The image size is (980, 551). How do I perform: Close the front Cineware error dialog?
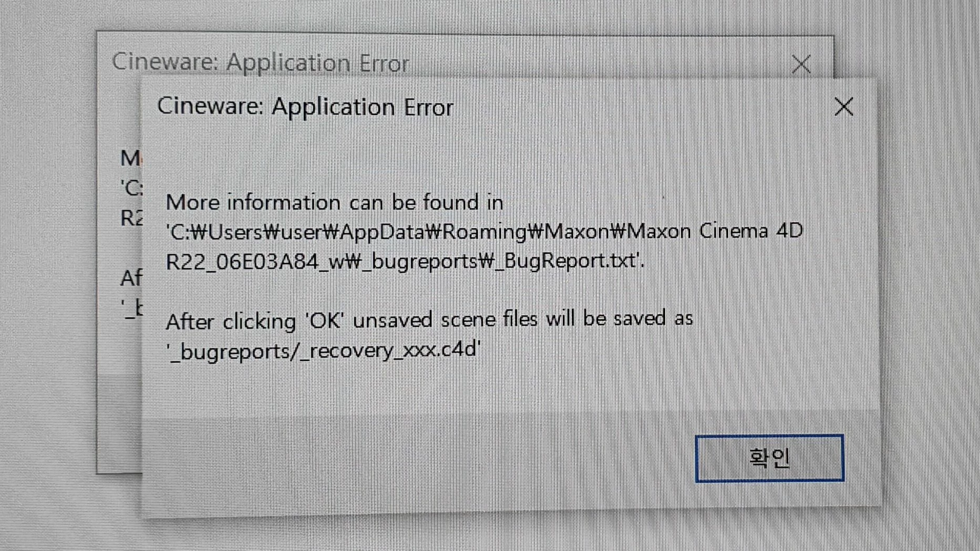[844, 107]
